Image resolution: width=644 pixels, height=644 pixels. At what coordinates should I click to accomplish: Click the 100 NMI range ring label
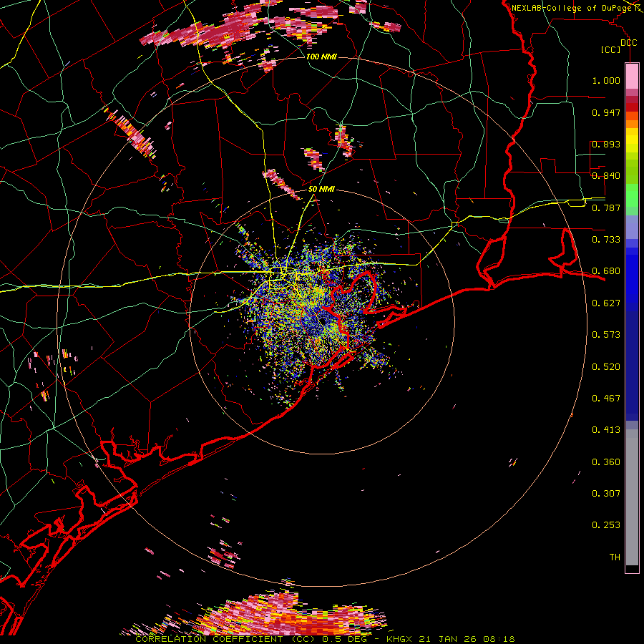(321, 57)
